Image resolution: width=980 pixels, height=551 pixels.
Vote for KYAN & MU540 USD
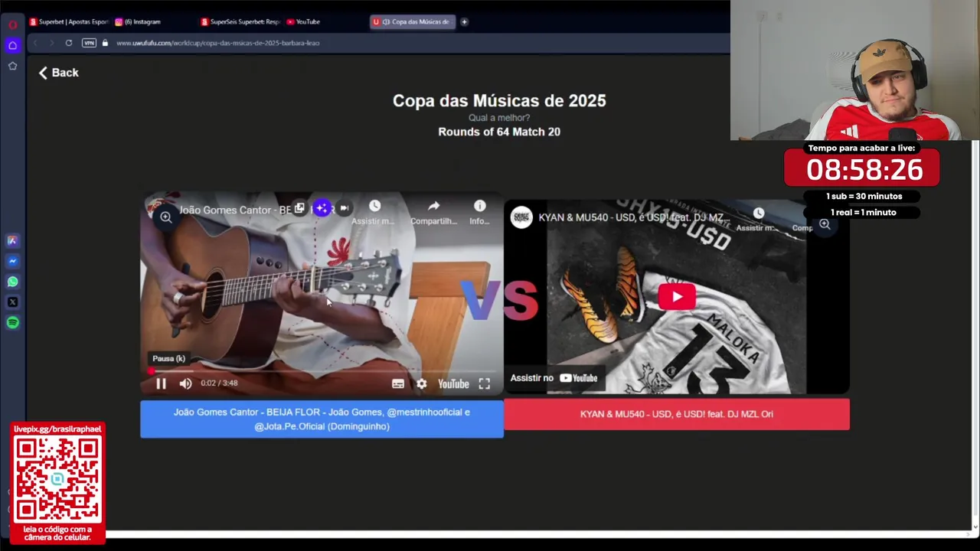click(677, 414)
